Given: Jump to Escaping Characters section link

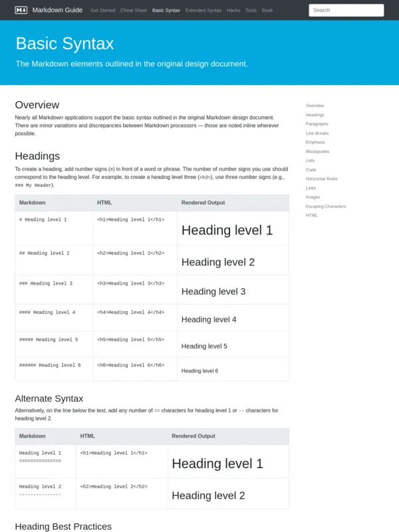Looking at the screenshot, I should pos(326,206).
